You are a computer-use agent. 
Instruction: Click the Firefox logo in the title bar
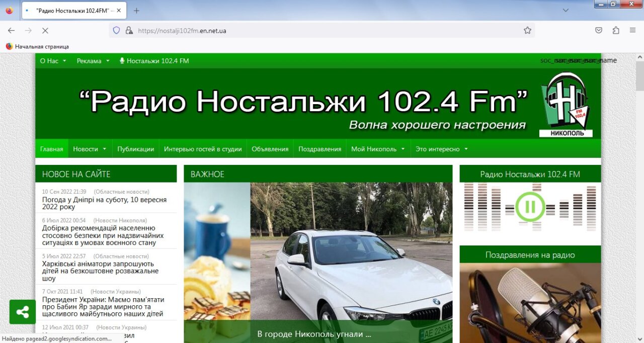point(9,10)
